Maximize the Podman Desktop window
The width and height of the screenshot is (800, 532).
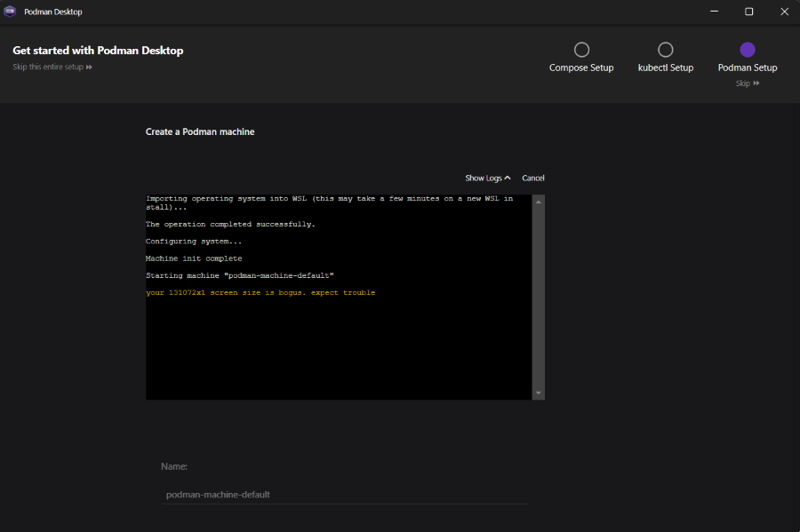749,12
